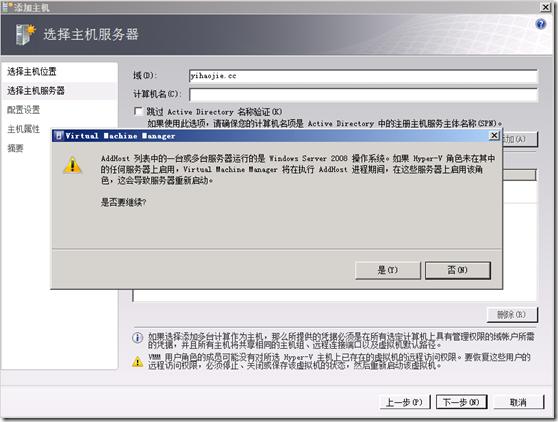
Task: Click the Virtual Machine Manager title icon
Action: pyautogui.click(x=59, y=136)
